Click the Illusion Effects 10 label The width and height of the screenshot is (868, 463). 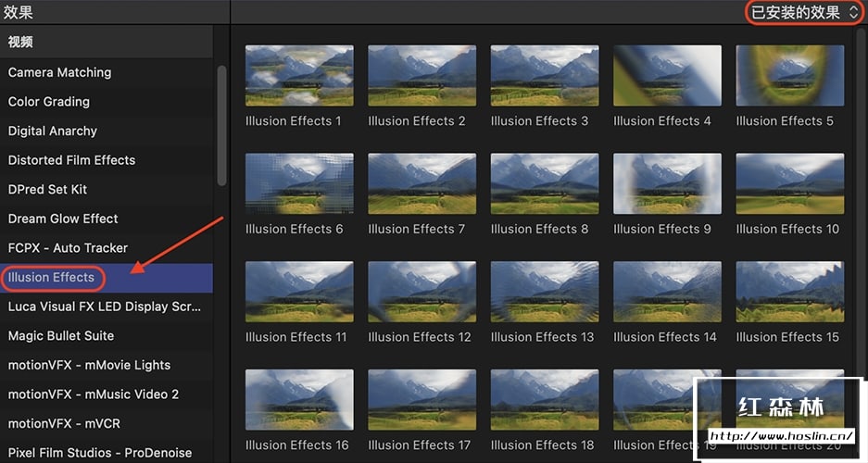[x=787, y=229]
